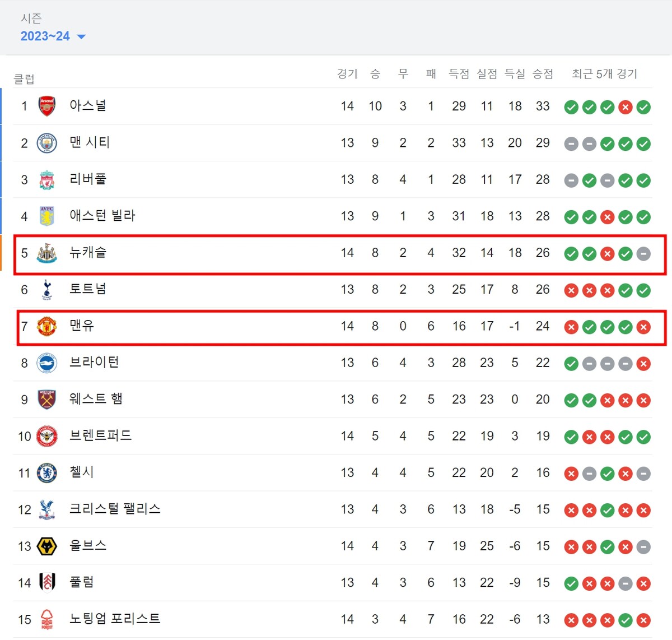
Task: Click the 승점 column header
Action: (543, 74)
